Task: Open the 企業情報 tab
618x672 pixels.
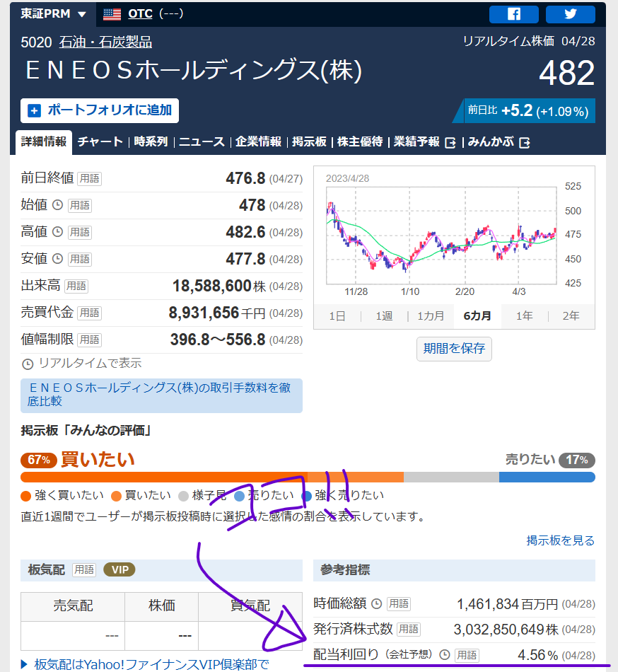Action: click(258, 142)
